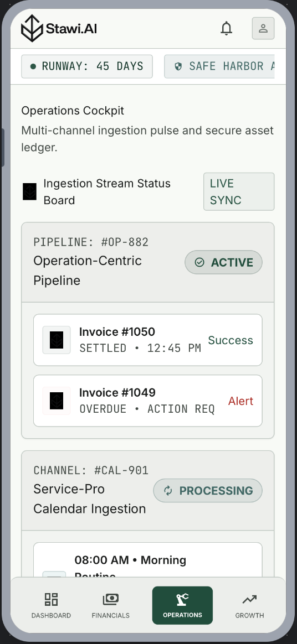Click the shield icon in Safe Harbor chip
Screen dimensions: 297x644
[178, 66]
